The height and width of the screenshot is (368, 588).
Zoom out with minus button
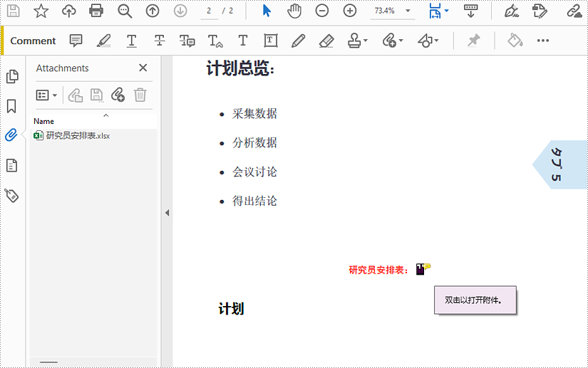[321, 11]
